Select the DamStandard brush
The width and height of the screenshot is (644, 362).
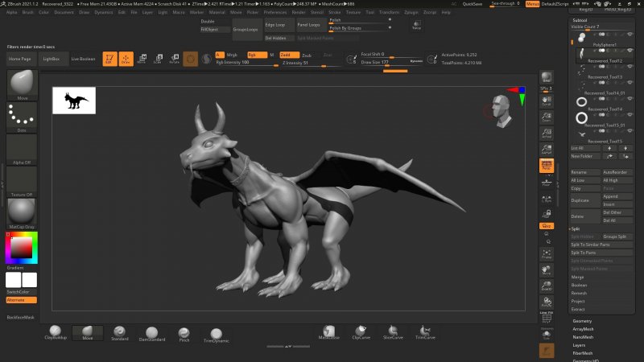pos(152,334)
